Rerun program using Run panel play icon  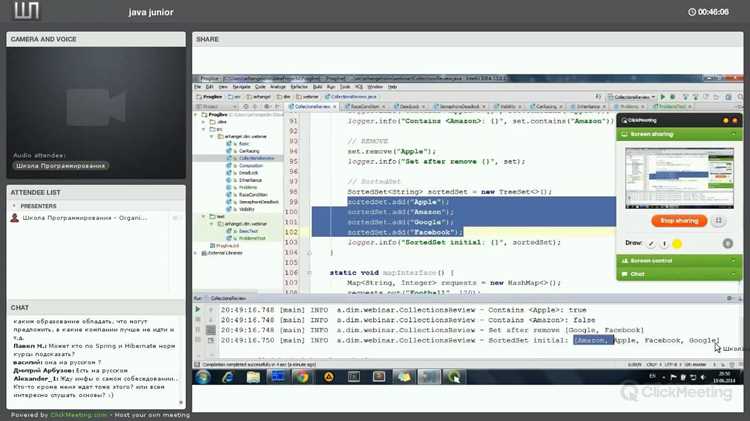point(198,310)
